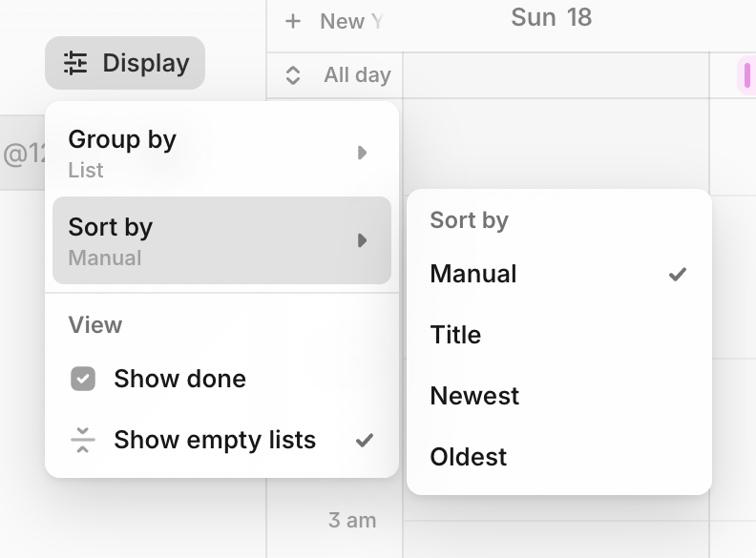Expand the Group by arrow
The image size is (756, 558).
click(x=362, y=154)
